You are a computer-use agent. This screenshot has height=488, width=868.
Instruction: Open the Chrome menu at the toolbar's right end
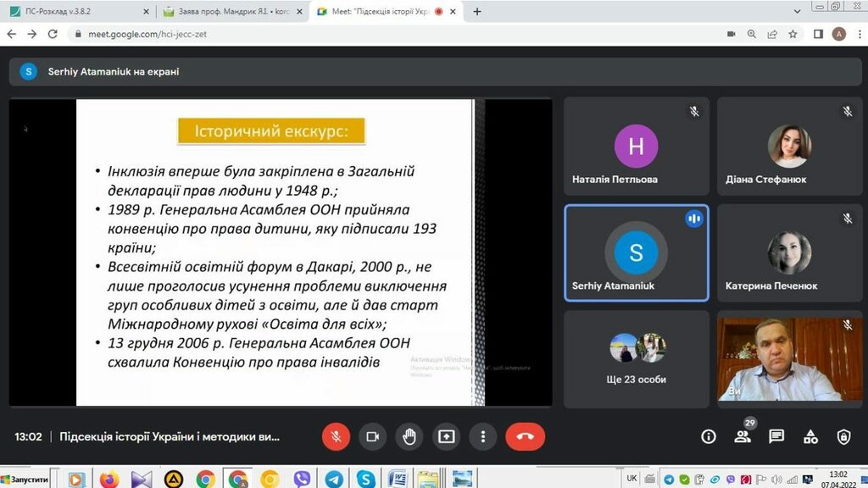(x=857, y=34)
